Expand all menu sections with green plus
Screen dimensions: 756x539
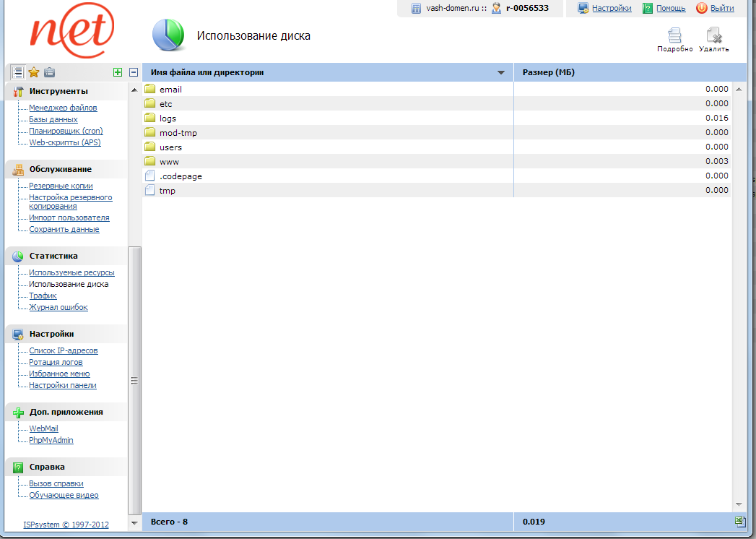coord(118,72)
